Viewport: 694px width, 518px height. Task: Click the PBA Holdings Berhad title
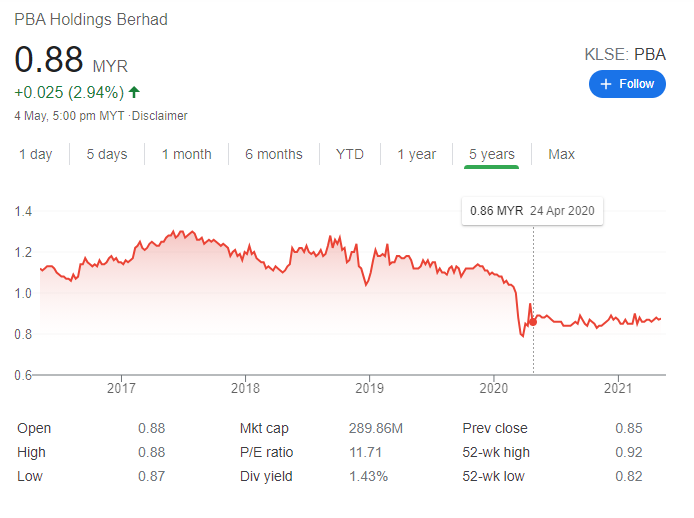click(x=91, y=19)
